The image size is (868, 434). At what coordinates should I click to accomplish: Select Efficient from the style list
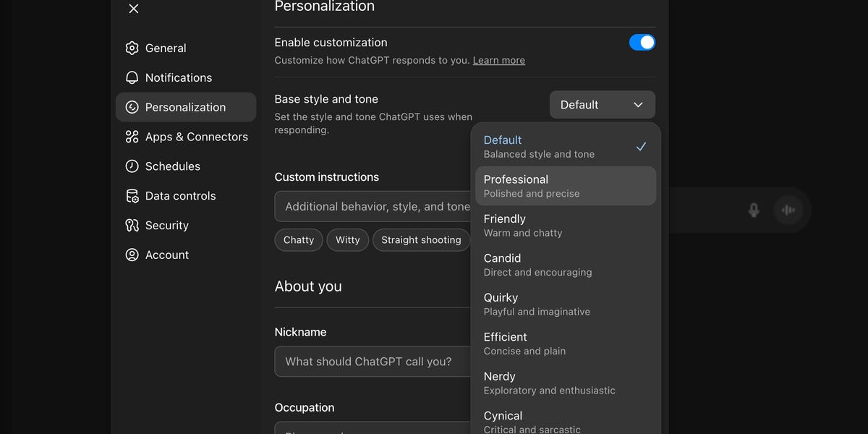pos(565,343)
